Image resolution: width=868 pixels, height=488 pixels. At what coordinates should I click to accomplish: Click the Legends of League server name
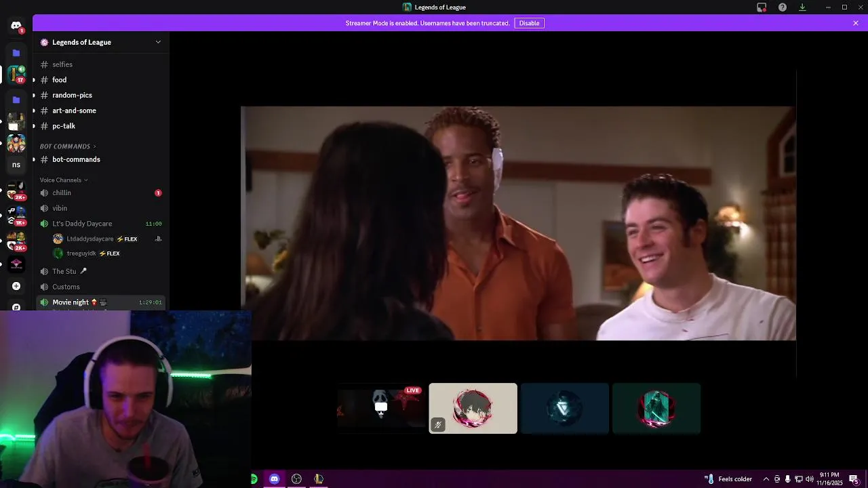point(81,42)
